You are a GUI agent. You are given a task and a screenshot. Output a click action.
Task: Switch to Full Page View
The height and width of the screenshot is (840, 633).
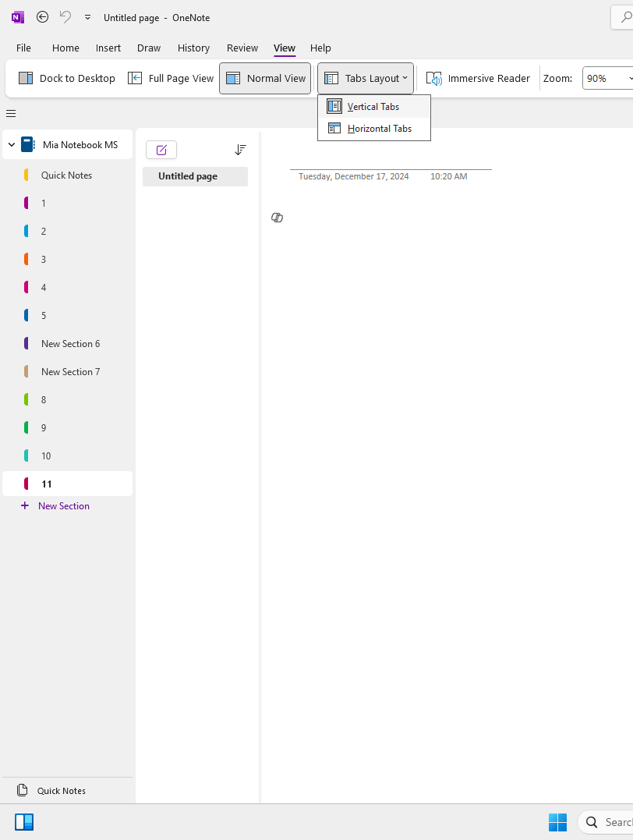pos(170,78)
